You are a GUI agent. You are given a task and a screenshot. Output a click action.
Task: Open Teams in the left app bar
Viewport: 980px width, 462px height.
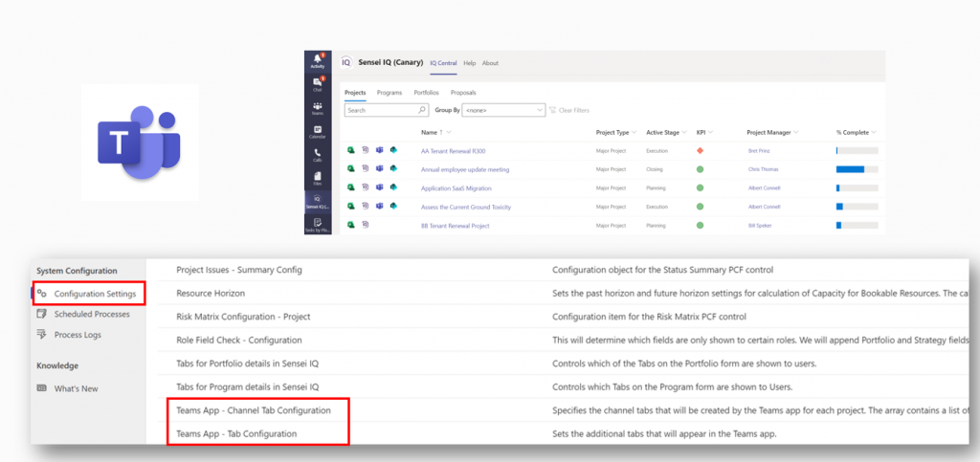[318, 109]
